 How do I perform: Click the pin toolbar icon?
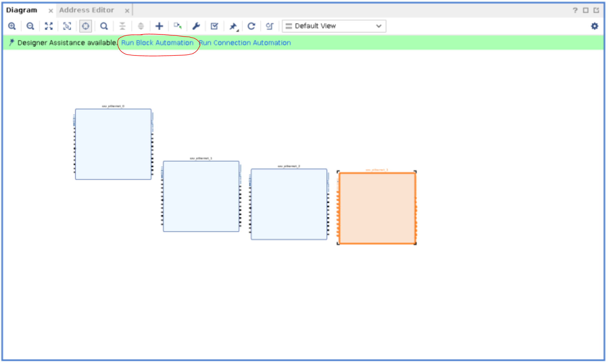pyautogui.click(x=232, y=26)
